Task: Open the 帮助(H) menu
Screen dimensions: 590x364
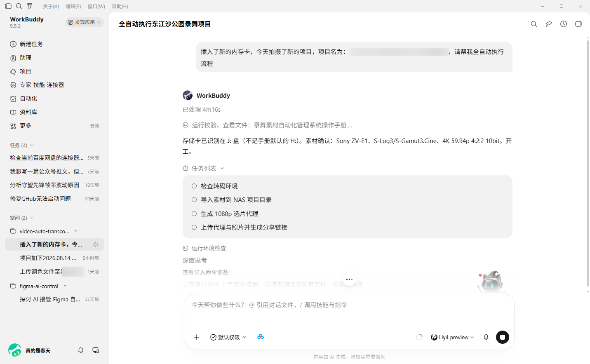Action: pos(120,7)
